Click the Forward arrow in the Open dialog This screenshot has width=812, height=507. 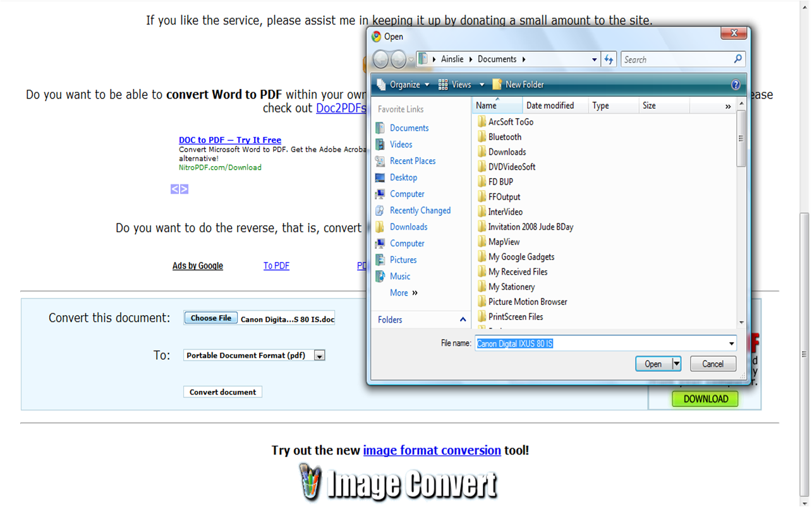(x=399, y=59)
